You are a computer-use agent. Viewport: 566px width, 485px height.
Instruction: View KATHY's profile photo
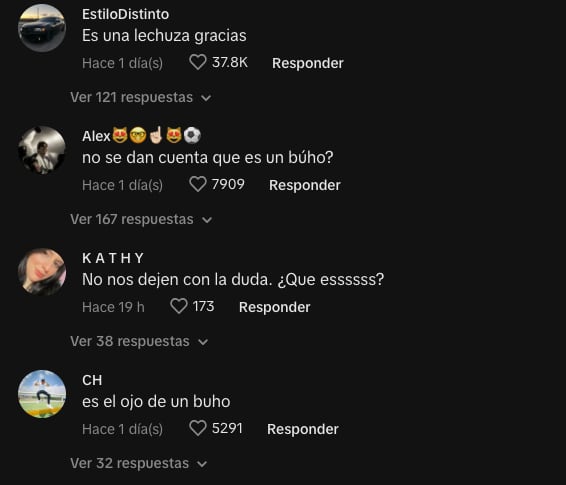click(42, 272)
